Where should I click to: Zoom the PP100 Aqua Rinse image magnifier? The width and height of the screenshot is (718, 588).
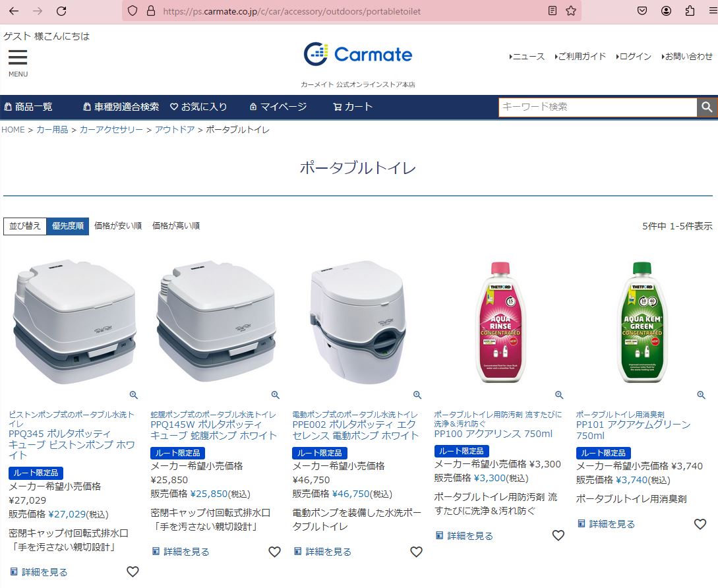click(558, 395)
